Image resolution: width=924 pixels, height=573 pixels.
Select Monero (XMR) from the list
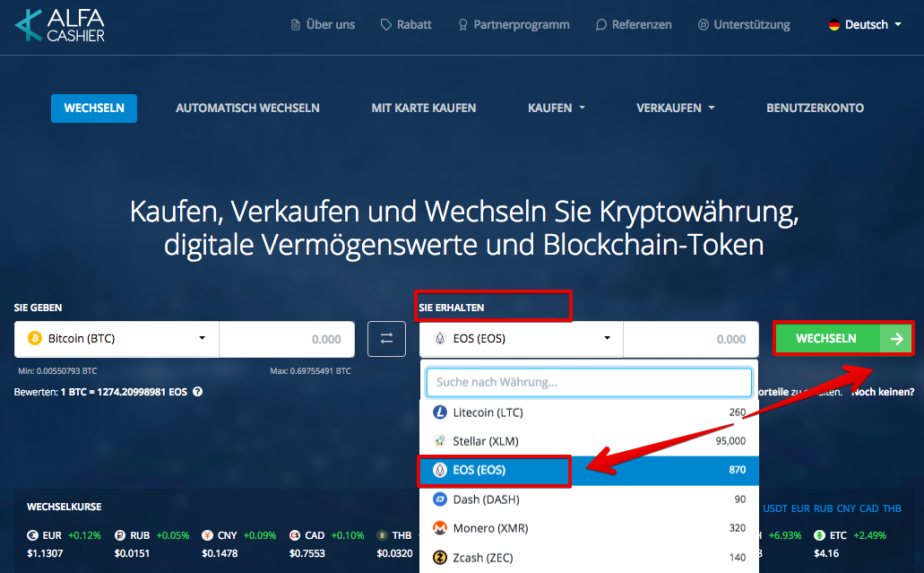pyautogui.click(x=590, y=528)
